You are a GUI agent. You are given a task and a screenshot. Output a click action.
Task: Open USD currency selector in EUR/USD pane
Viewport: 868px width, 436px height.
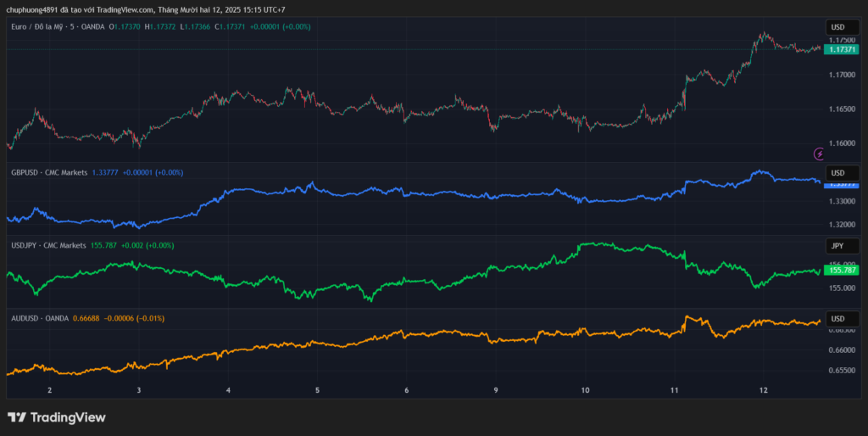(x=837, y=27)
